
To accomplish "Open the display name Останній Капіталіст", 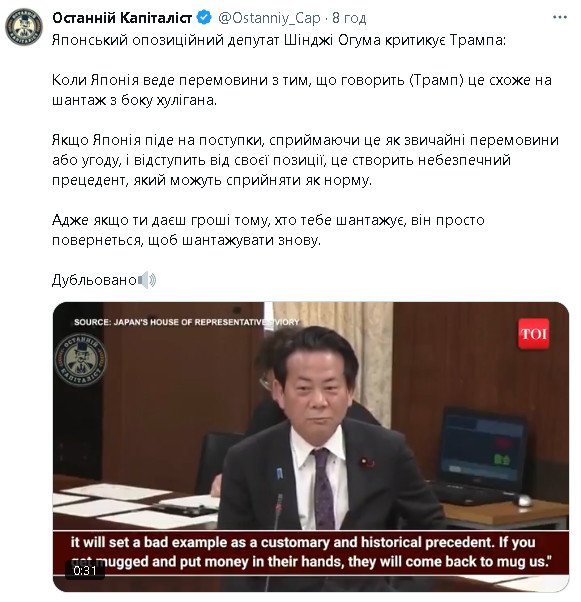I will pos(122,18).
